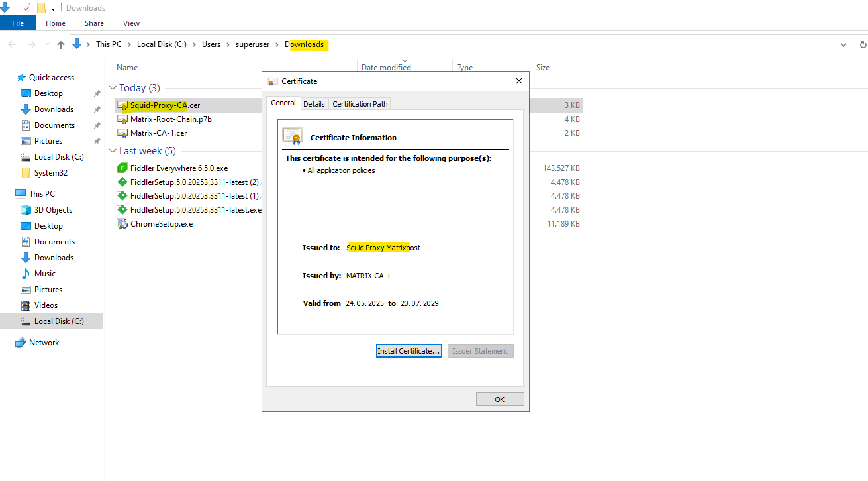
Task: Open the File menu
Action: 18,23
